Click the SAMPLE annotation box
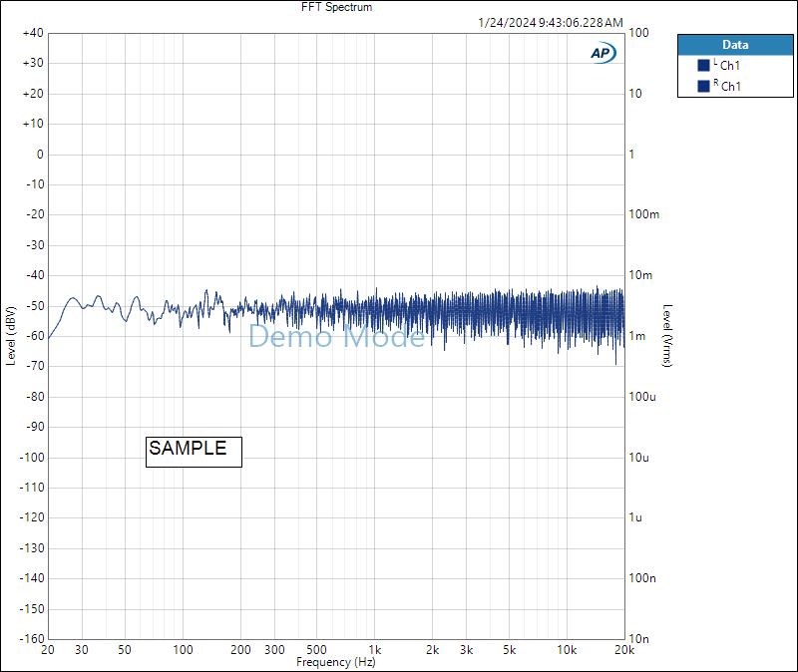This screenshot has width=798, height=672. (x=194, y=452)
